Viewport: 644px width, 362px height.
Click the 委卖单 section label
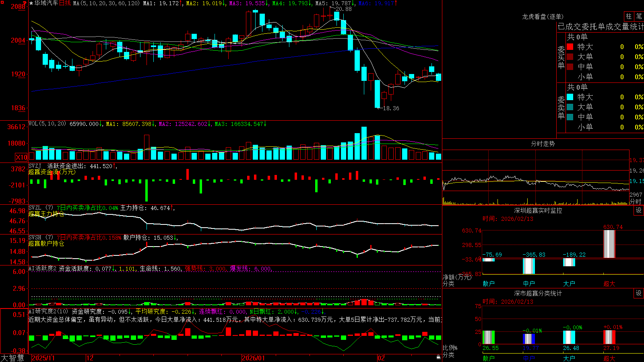[x=561, y=108]
